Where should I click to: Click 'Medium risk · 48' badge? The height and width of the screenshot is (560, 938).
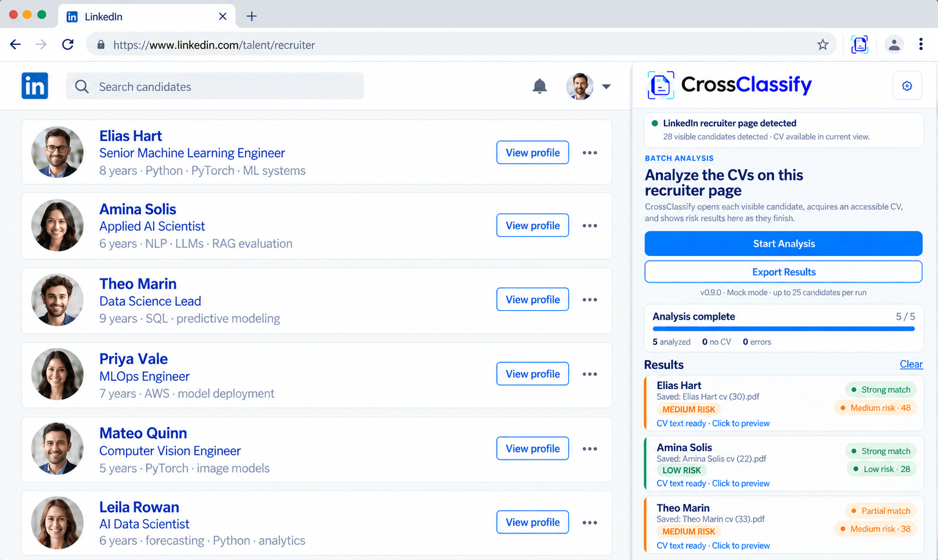(x=875, y=408)
